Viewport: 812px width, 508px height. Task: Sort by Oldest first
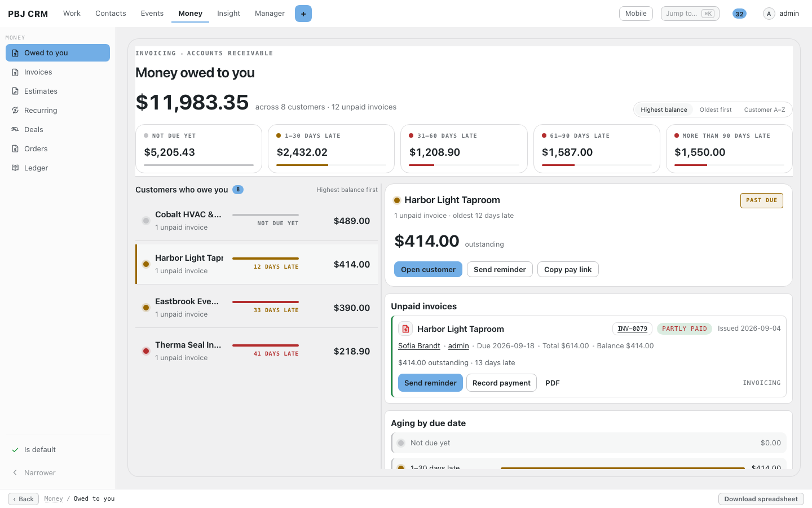click(716, 110)
